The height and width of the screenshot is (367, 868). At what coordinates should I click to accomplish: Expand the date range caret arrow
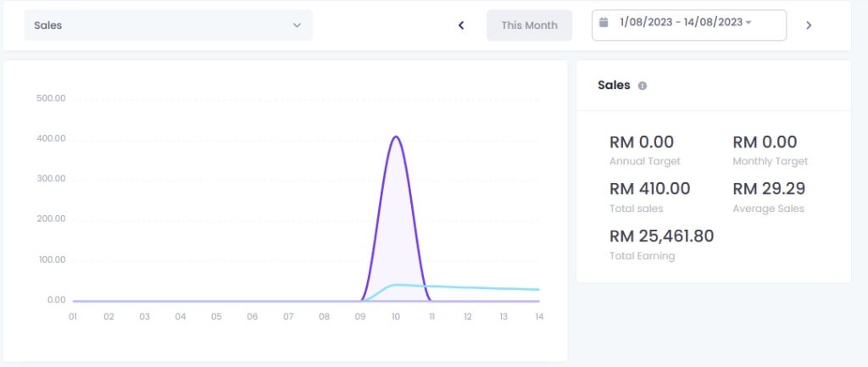[x=748, y=23]
